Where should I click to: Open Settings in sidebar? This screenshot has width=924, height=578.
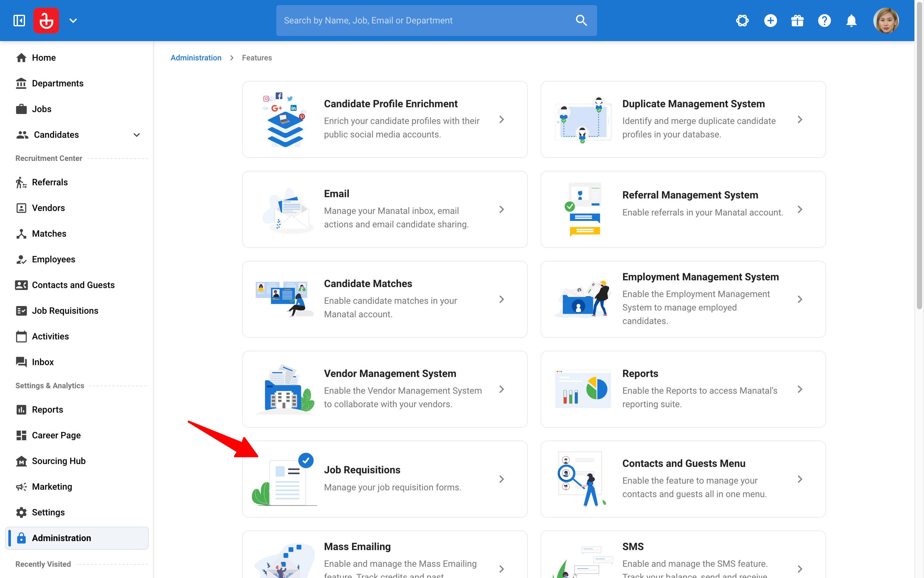(77, 512)
